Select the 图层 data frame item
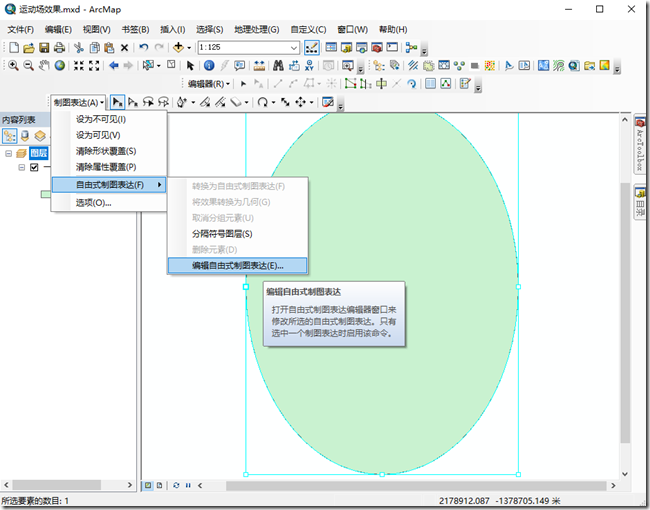The width and height of the screenshot is (650, 510). 39,153
